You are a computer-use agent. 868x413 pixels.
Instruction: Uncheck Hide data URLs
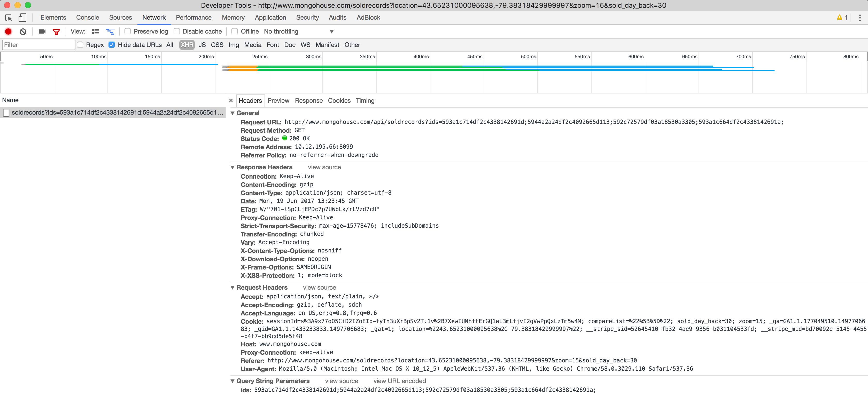(x=112, y=45)
